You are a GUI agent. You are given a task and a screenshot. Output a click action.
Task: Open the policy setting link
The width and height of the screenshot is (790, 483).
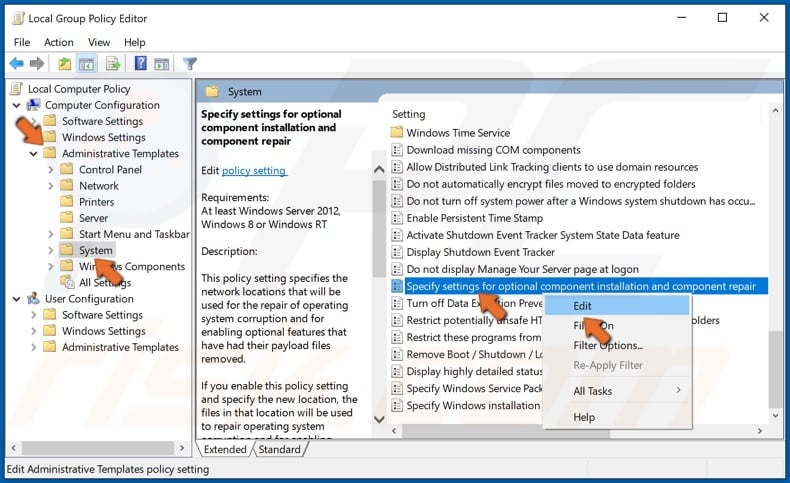click(254, 171)
